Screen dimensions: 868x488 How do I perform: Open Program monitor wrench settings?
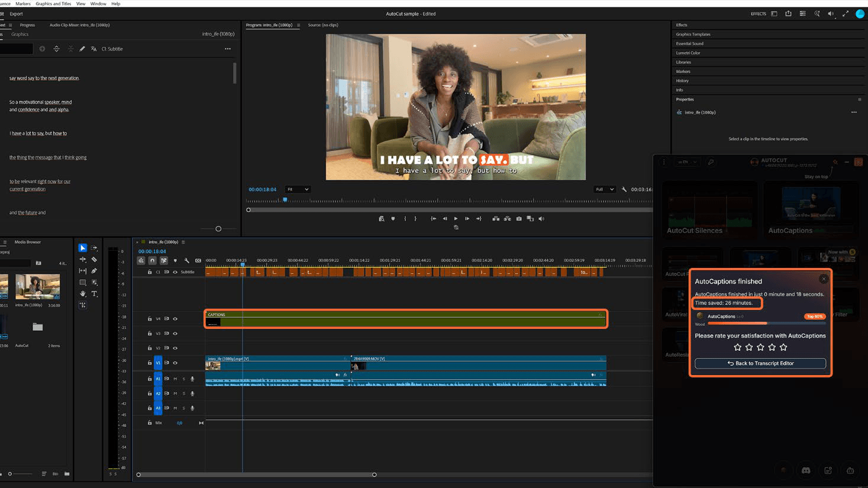[x=624, y=189]
